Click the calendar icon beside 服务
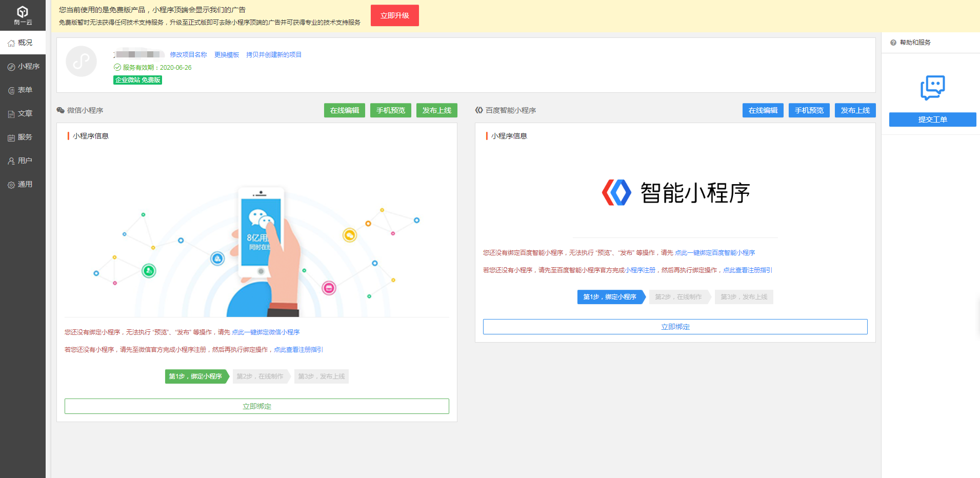The height and width of the screenshot is (478, 980). click(x=11, y=137)
